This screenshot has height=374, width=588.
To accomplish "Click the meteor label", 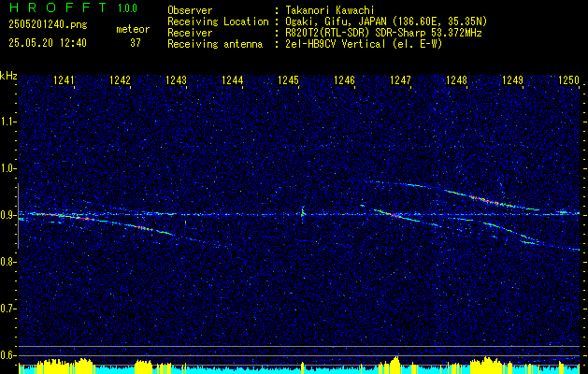I will point(133,29).
